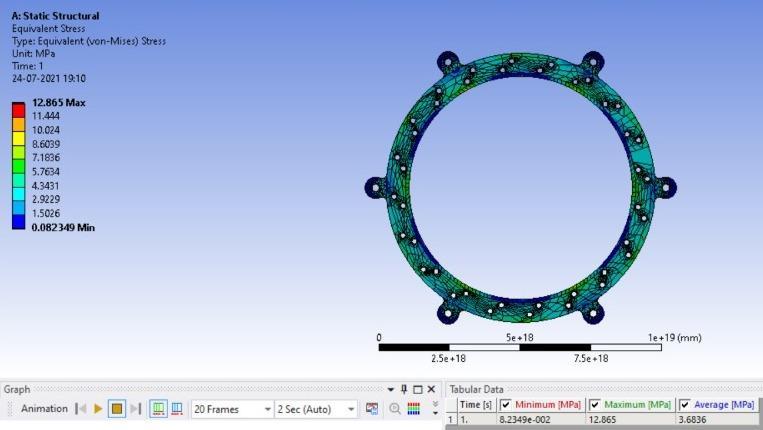Viewport: 763px width, 430px height.
Task: Click the zoom magnifier icon in Graph toolbar
Action: 395,409
